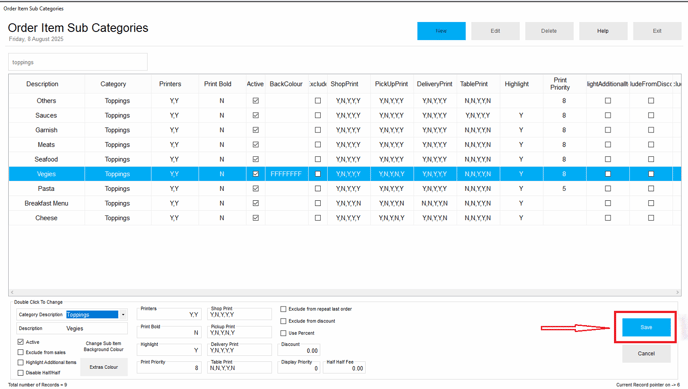Screen dimensions: 688x389
Task: Click the Delivery Print field
Action: (240, 350)
